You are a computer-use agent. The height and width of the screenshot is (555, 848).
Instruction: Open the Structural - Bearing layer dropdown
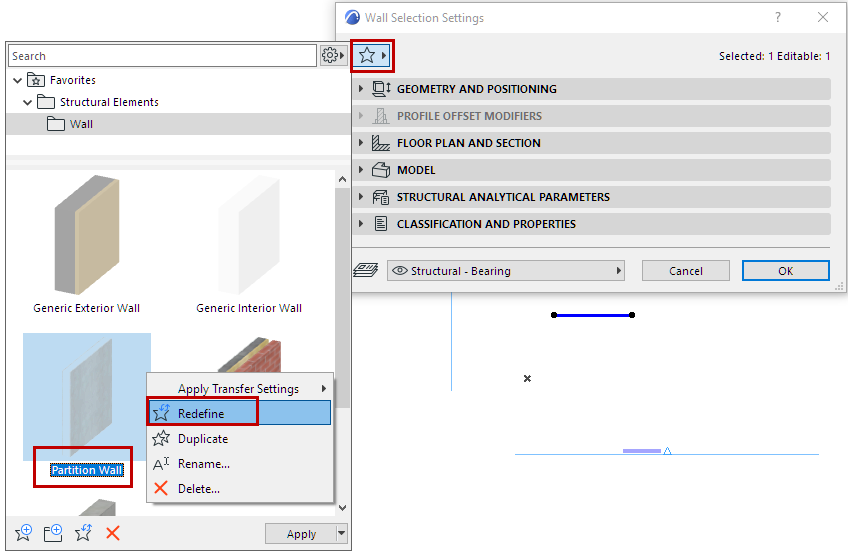pyautogui.click(x=506, y=270)
